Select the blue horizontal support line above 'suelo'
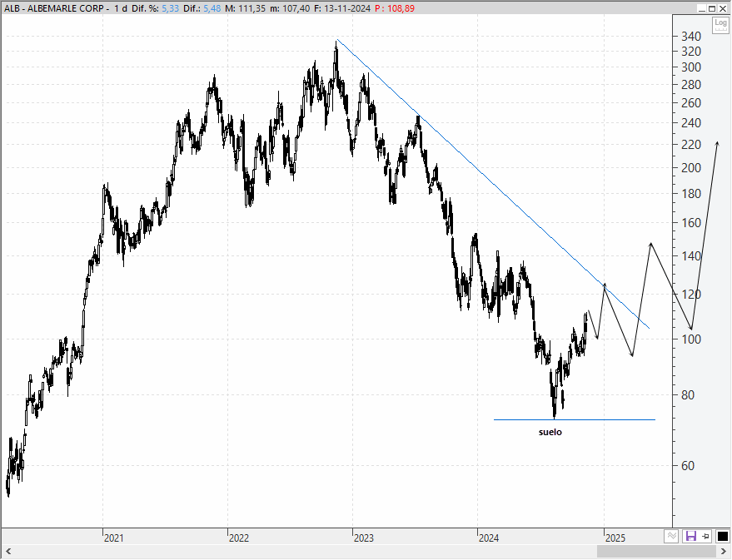 (575, 419)
